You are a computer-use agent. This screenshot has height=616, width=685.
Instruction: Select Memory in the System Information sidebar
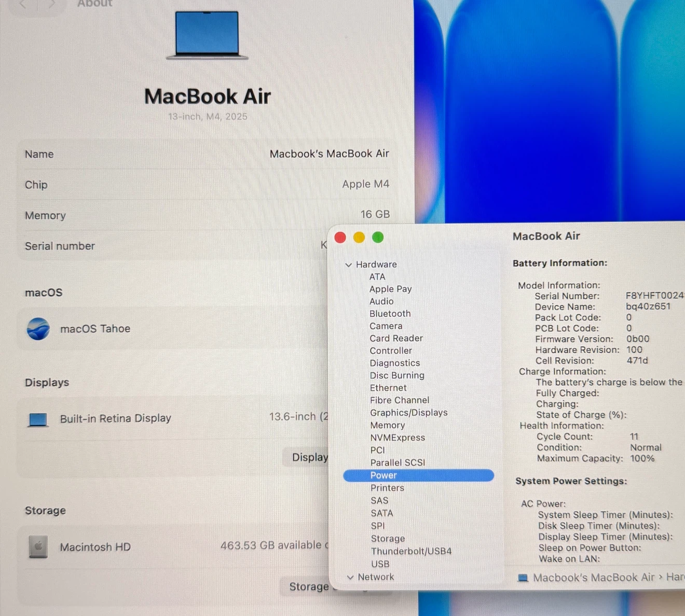[x=388, y=425]
